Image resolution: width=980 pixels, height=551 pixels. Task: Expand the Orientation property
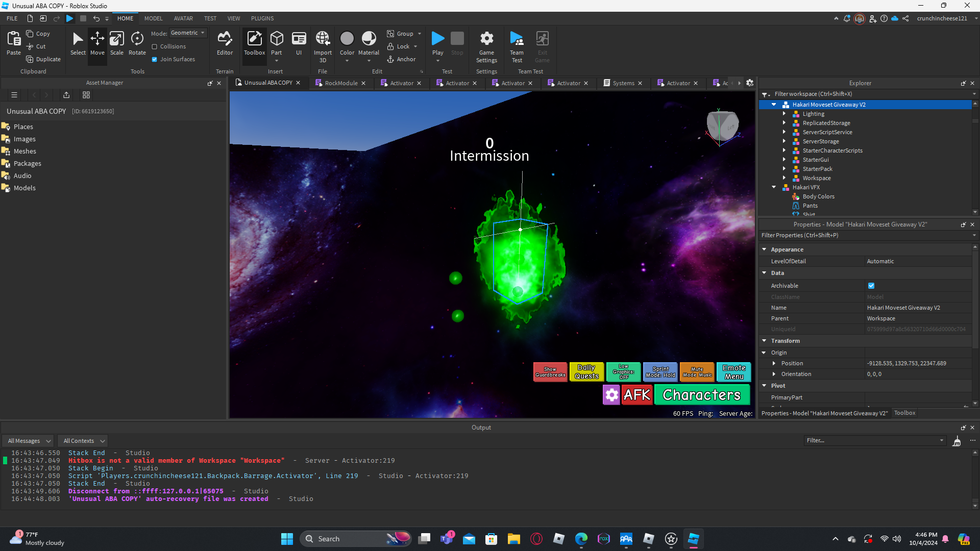(x=774, y=374)
